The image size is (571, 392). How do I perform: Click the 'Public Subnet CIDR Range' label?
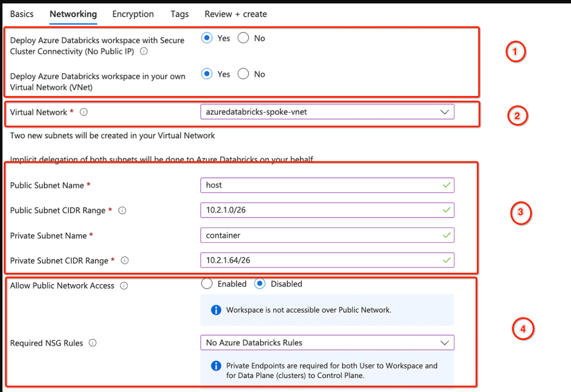click(x=58, y=210)
